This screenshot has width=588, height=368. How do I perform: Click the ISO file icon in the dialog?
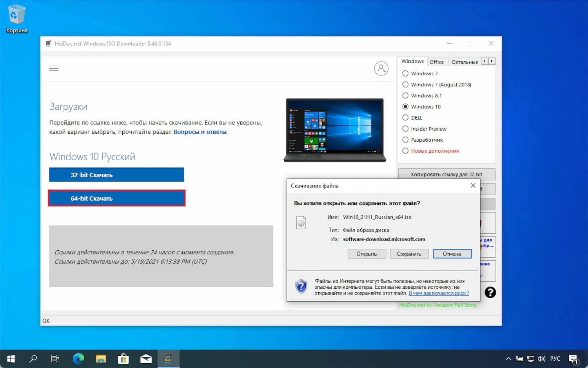(x=301, y=222)
